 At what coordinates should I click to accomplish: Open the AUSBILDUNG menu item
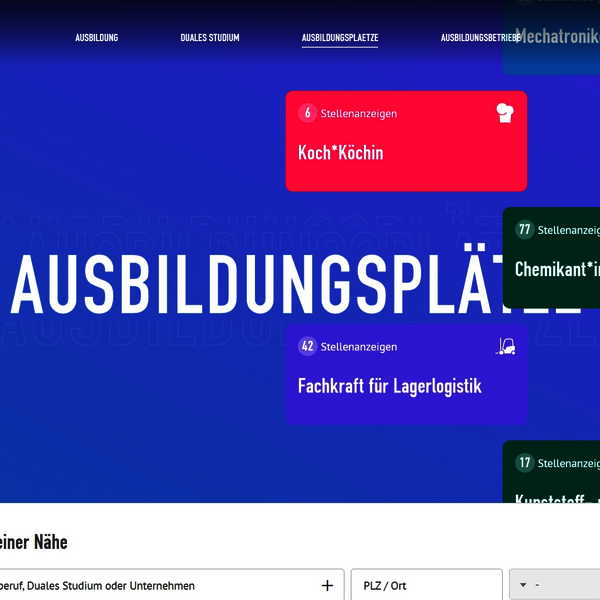(97, 38)
